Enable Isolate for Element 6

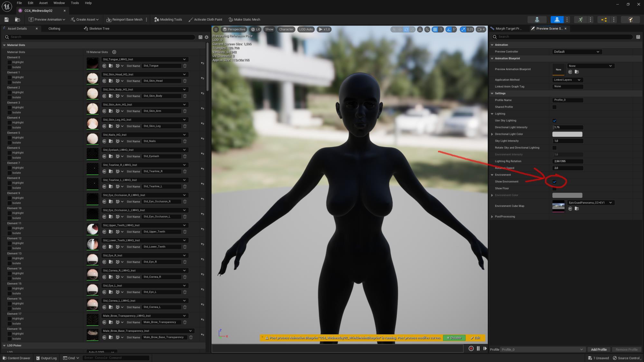10,158
